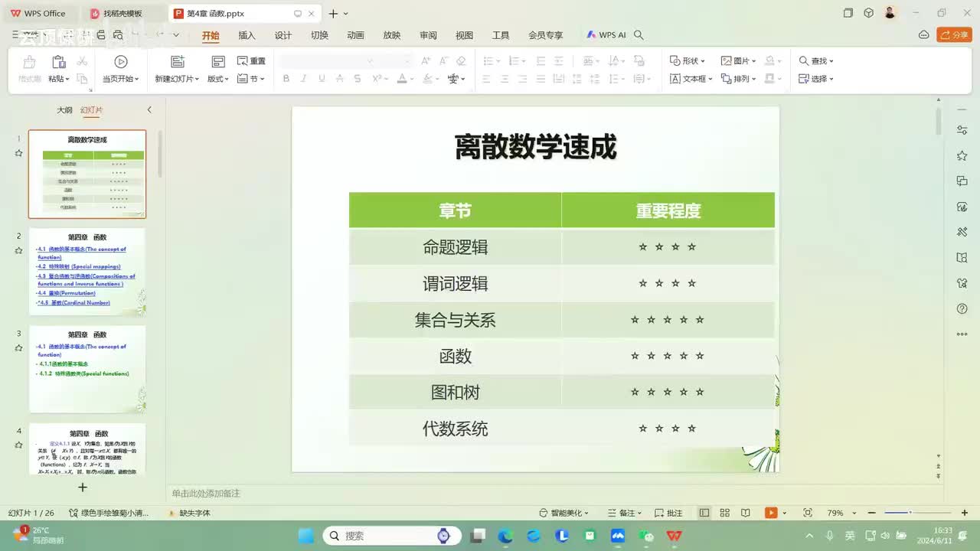980x551 pixels.
Task: Open the Find (查找) dropdown
Action: point(816,61)
